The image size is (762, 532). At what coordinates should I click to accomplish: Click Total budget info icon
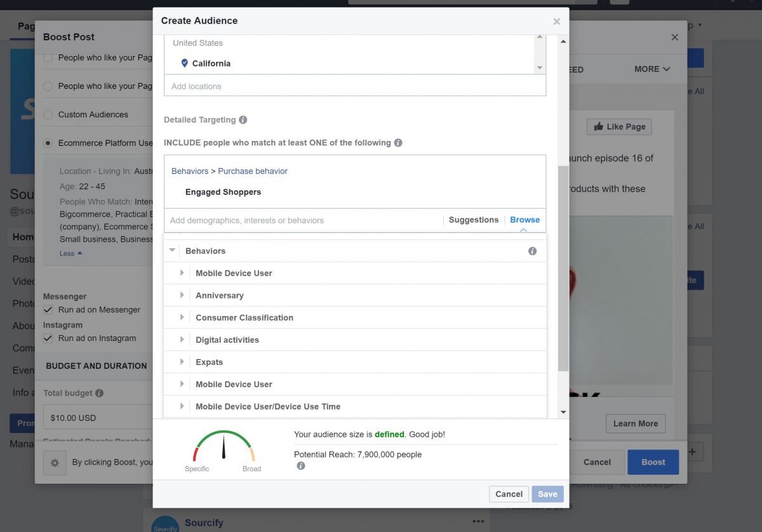(x=100, y=394)
